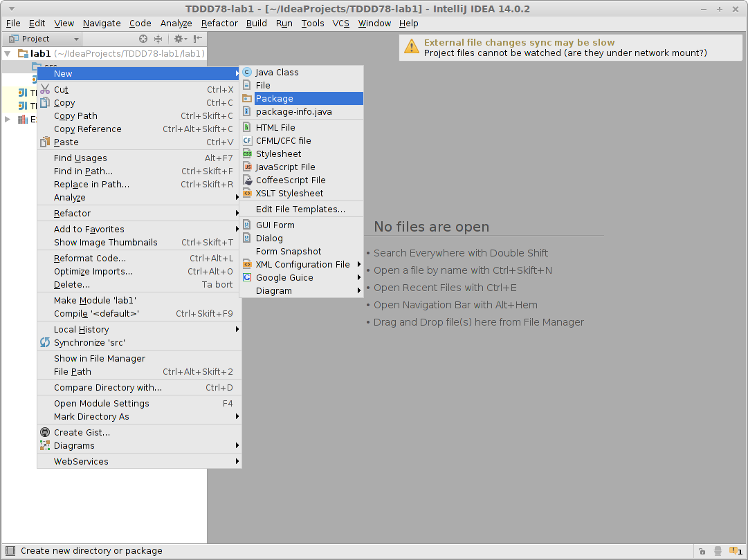748x560 pixels.
Task: Open the inspector icon in status bar
Action: [x=718, y=551]
